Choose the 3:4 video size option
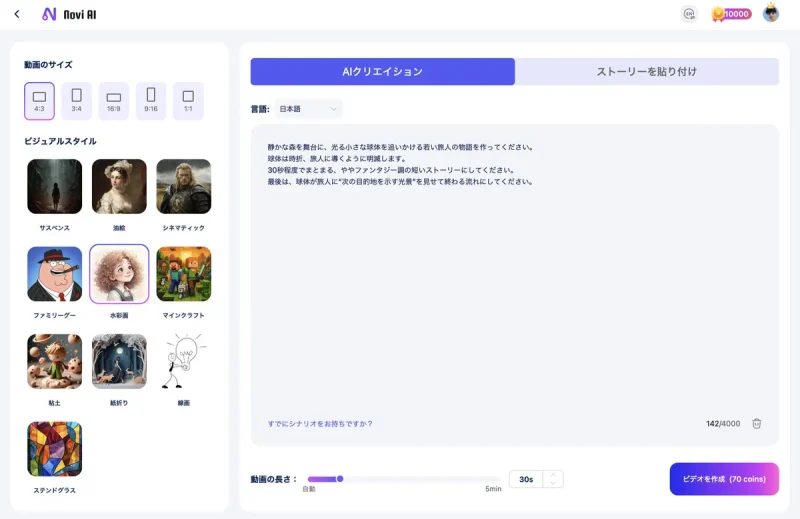The image size is (800, 519). (x=76, y=98)
